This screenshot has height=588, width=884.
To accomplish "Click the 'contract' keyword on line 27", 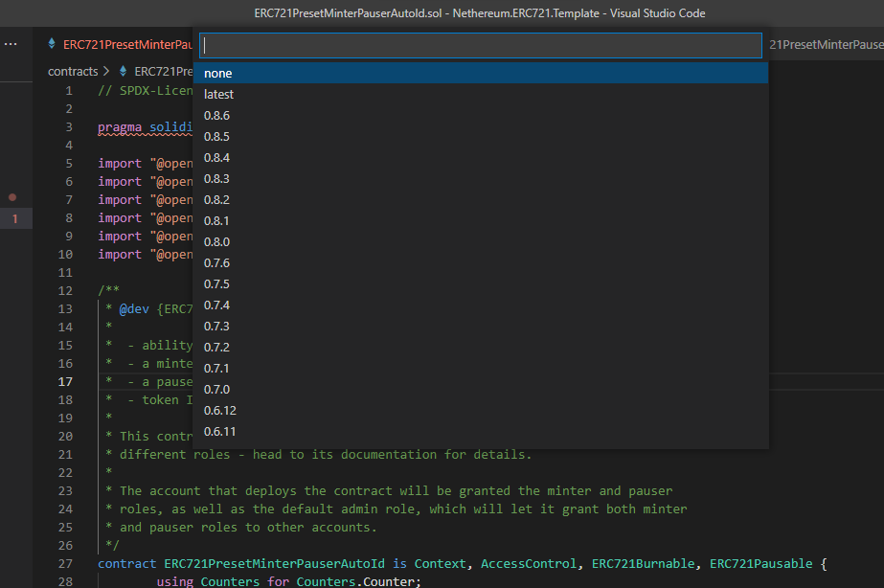I will coord(126,564).
